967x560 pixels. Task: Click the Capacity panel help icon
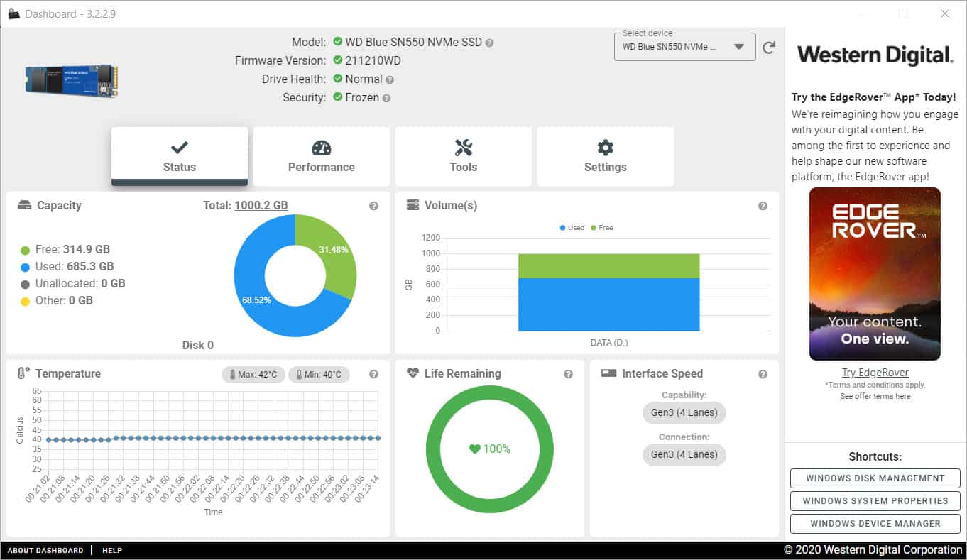coord(373,206)
